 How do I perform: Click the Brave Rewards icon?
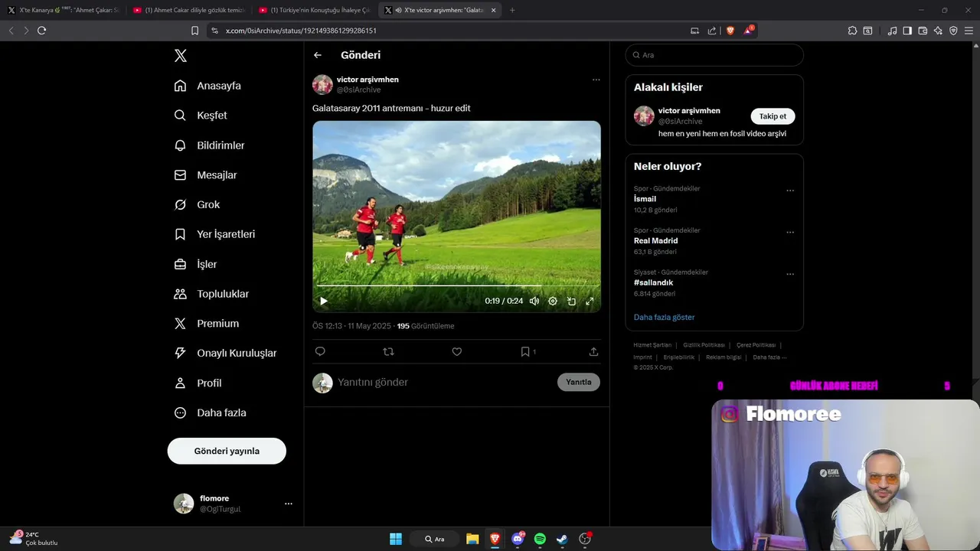pyautogui.click(x=748, y=31)
